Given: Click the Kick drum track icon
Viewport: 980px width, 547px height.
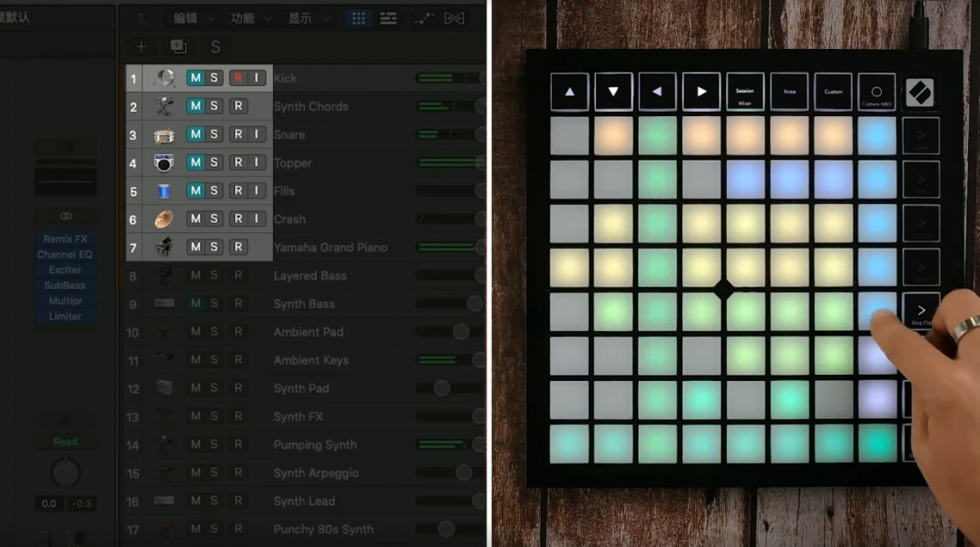Looking at the screenshot, I should [x=164, y=78].
